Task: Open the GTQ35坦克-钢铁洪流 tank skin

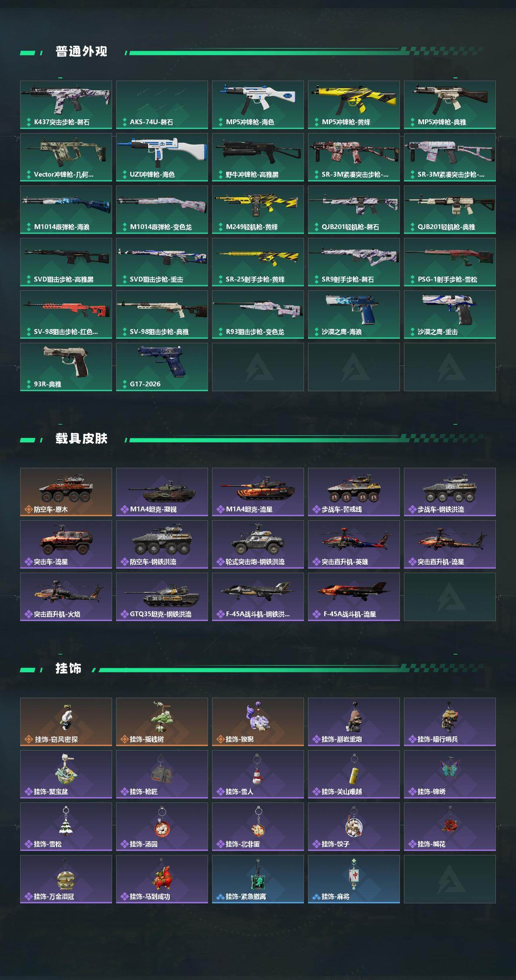Action: click(162, 597)
